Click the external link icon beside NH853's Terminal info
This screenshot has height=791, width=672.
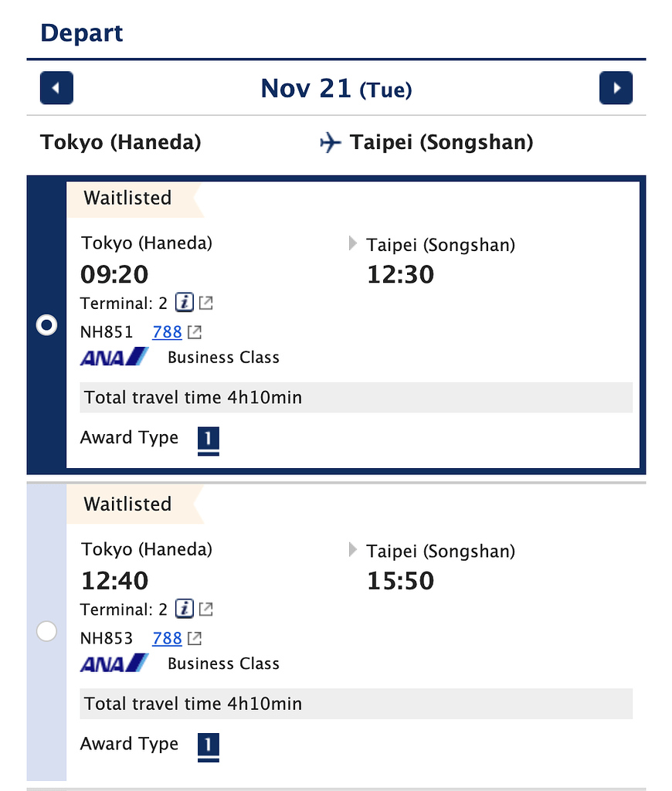[x=204, y=609]
